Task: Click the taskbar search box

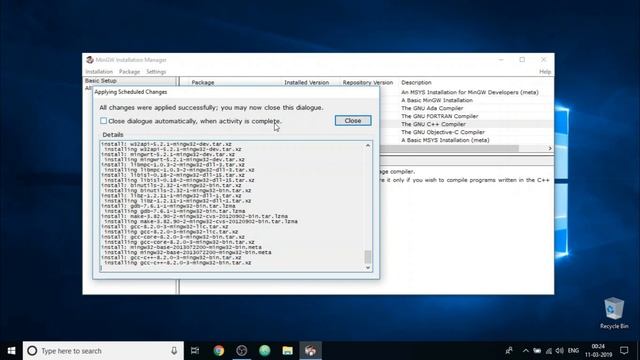Action: tap(103, 351)
